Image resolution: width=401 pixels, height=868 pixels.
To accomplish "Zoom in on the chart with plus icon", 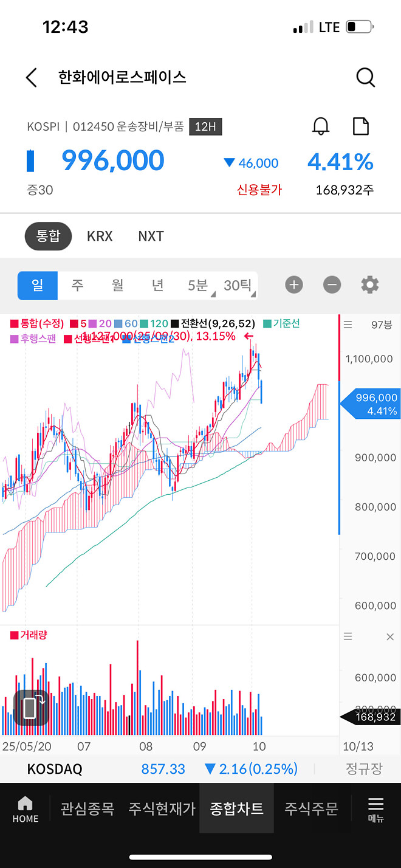I will [x=294, y=284].
